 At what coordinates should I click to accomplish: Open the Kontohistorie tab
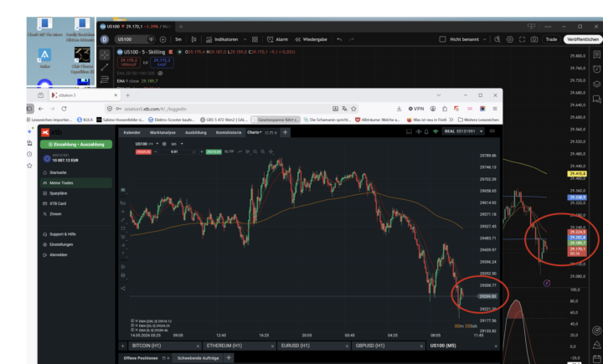229,132
